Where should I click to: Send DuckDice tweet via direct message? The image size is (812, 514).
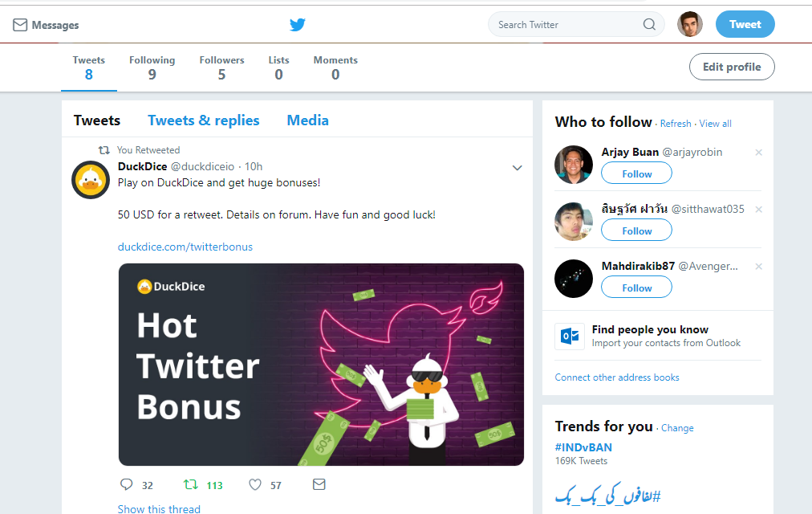319,484
